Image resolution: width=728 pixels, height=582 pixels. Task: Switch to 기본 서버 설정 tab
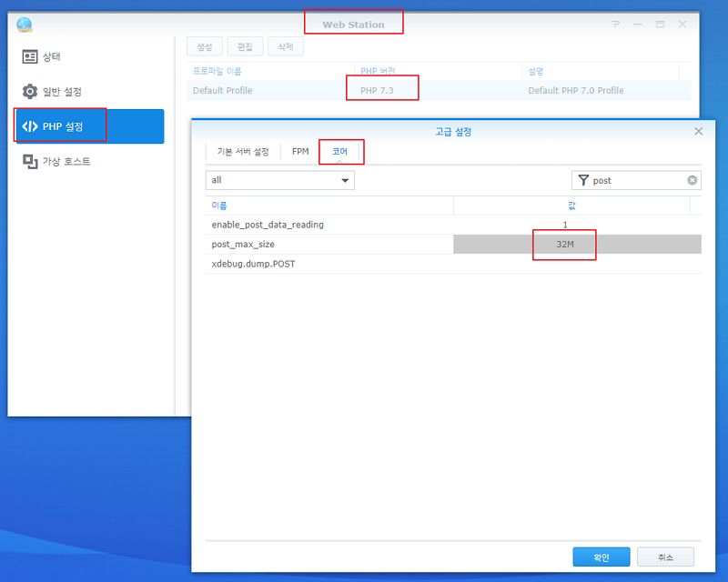click(243, 152)
